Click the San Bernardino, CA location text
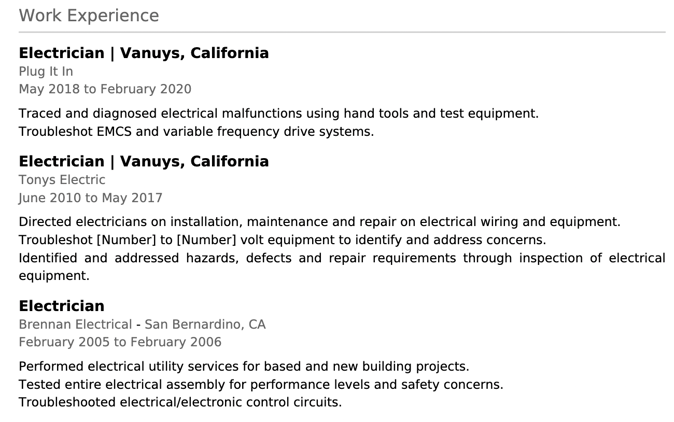Image resolution: width=674 pixels, height=422 pixels. click(205, 324)
